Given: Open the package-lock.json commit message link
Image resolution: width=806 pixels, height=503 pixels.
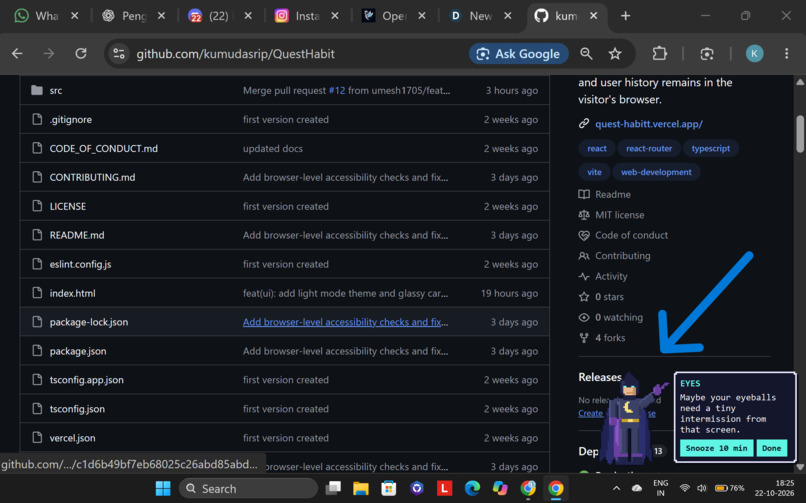Looking at the screenshot, I should (345, 322).
